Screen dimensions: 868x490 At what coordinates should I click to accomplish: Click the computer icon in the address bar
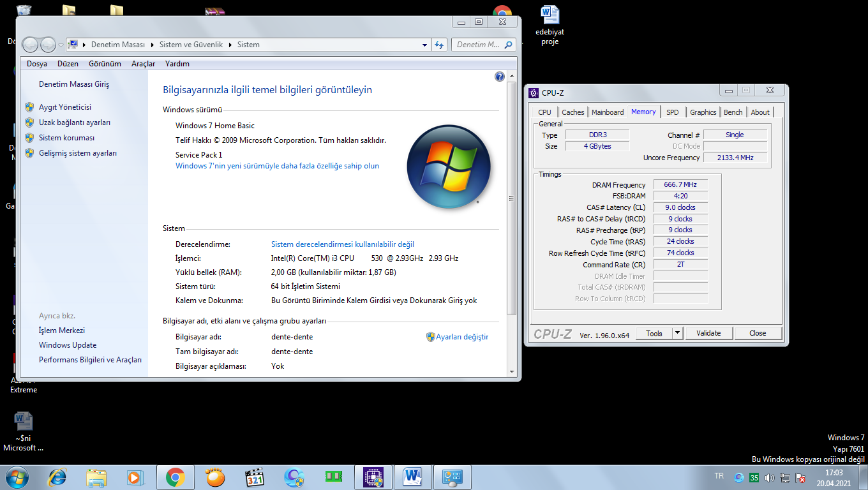click(73, 45)
